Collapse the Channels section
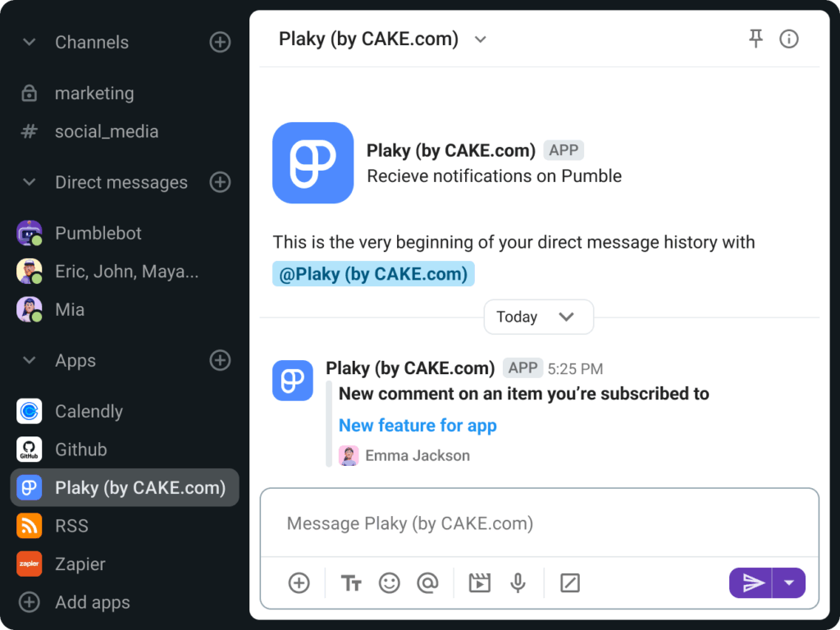The width and height of the screenshot is (840, 630). coord(30,43)
